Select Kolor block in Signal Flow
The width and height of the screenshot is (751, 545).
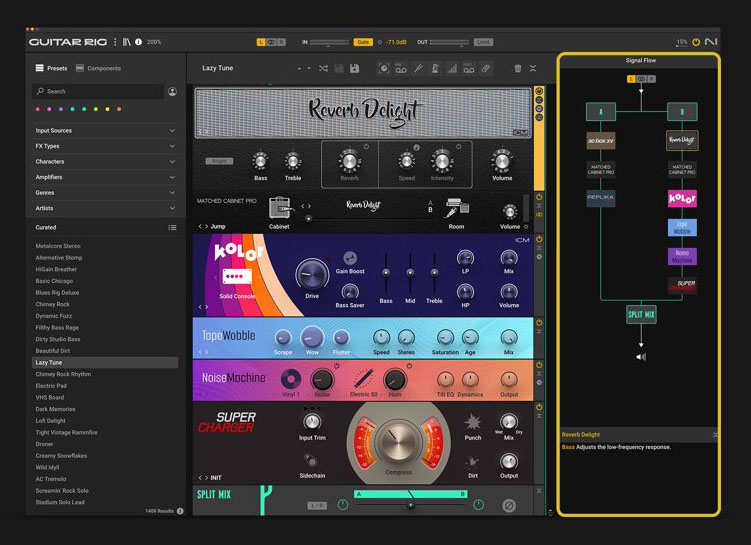682,198
